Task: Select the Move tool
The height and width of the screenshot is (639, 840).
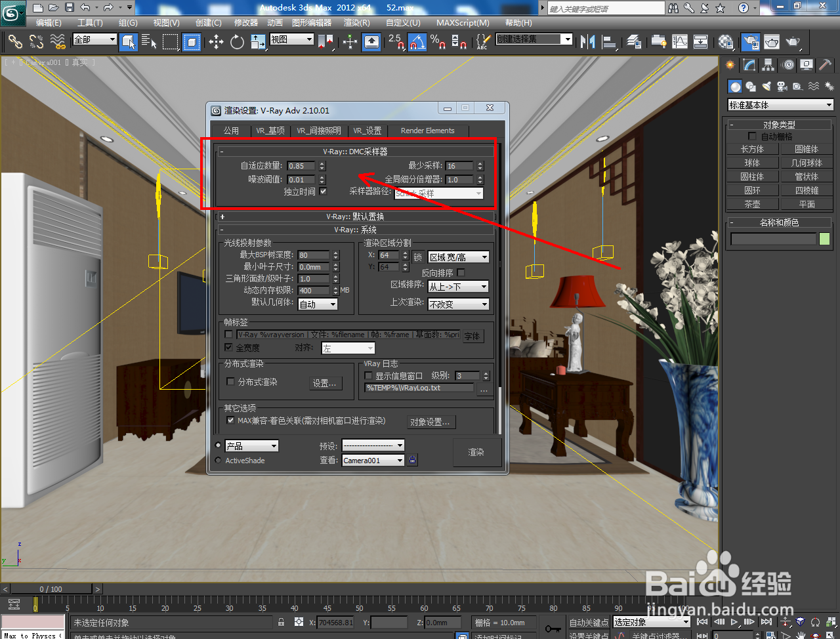Action: pyautogui.click(x=216, y=42)
